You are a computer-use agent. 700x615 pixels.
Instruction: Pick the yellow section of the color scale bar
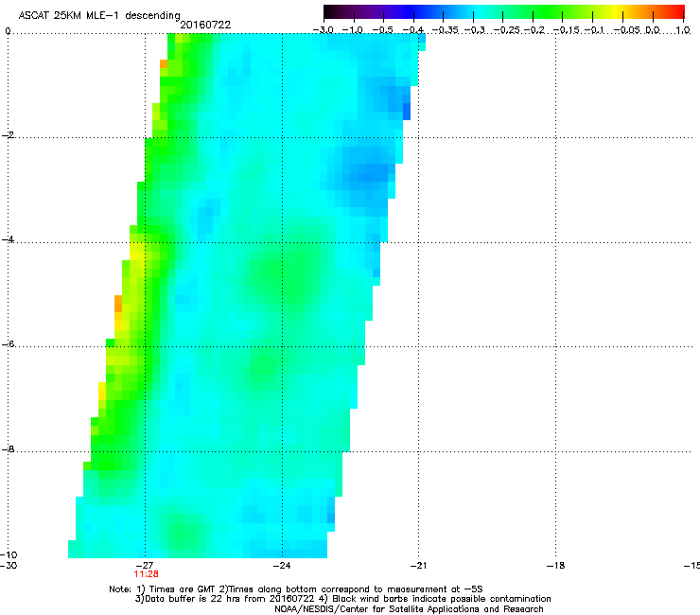(x=617, y=12)
